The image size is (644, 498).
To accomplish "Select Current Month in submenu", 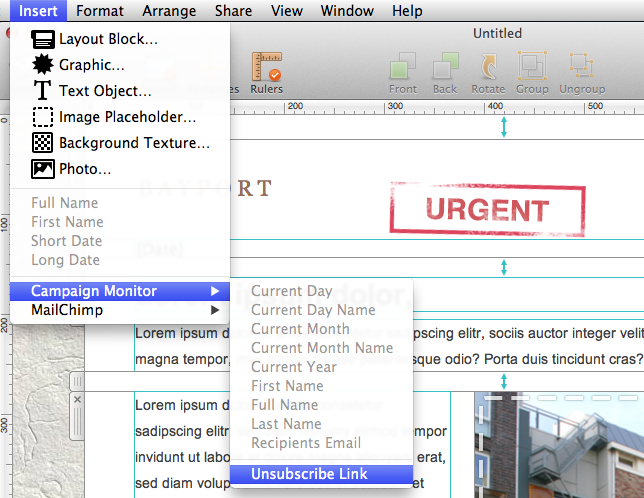I will click(322, 329).
